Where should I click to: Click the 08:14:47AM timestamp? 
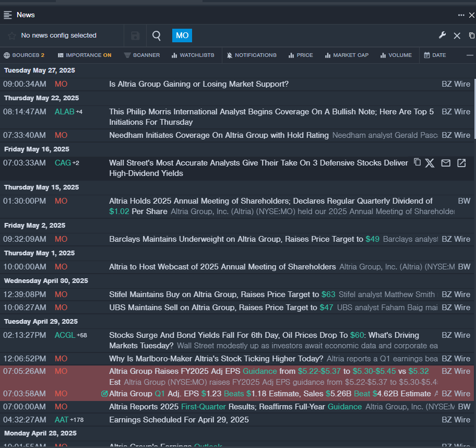point(25,112)
